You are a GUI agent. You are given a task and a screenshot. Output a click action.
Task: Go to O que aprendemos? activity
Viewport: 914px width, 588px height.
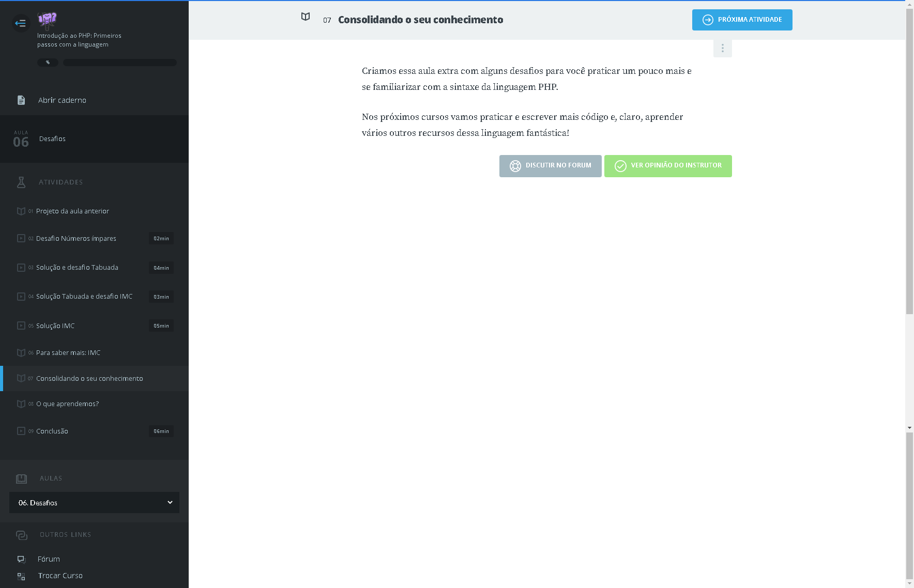[x=67, y=404]
